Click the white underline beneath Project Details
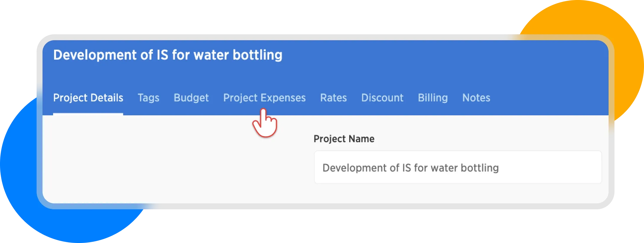This screenshot has height=243, width=644. click(88, 114)
